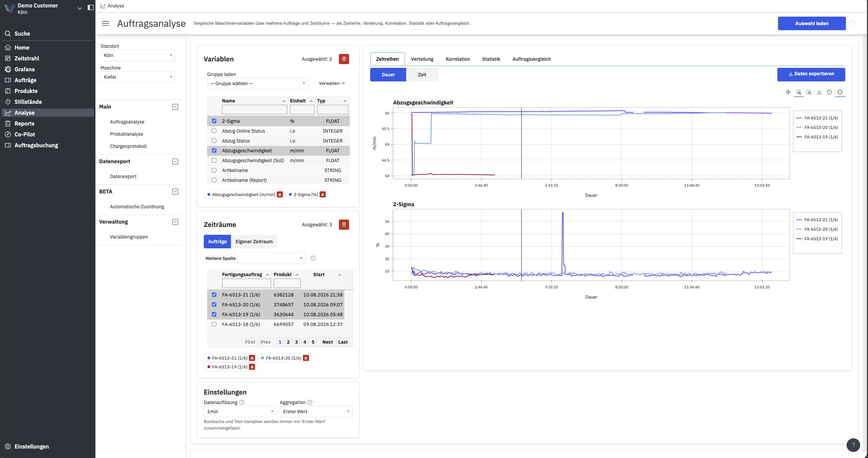Open the Datenauflösung dropdown set to 1min
The image size is (868, 458).
click(x=240, y=412)
